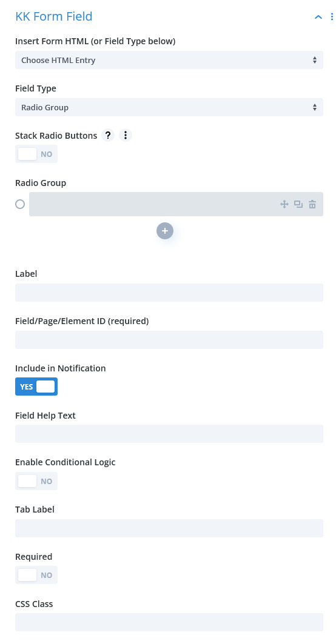336x644 pixels.
Task: Turn off Include in Notification
Action: (x=36, y=387)
